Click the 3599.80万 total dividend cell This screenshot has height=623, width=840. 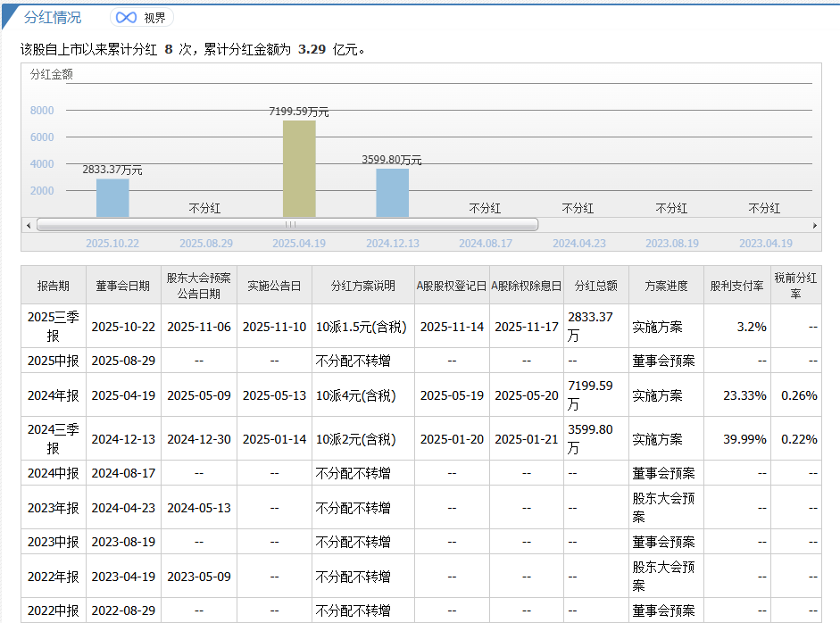[596, 439]
